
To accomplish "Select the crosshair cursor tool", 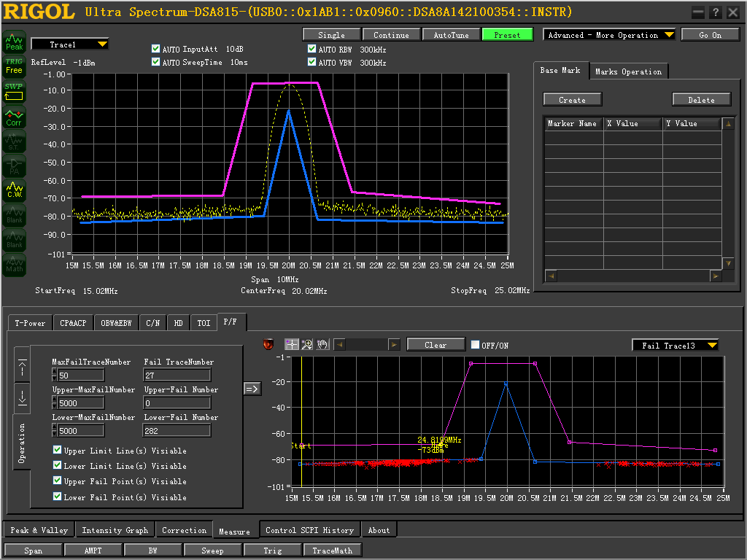I will 292,344.
